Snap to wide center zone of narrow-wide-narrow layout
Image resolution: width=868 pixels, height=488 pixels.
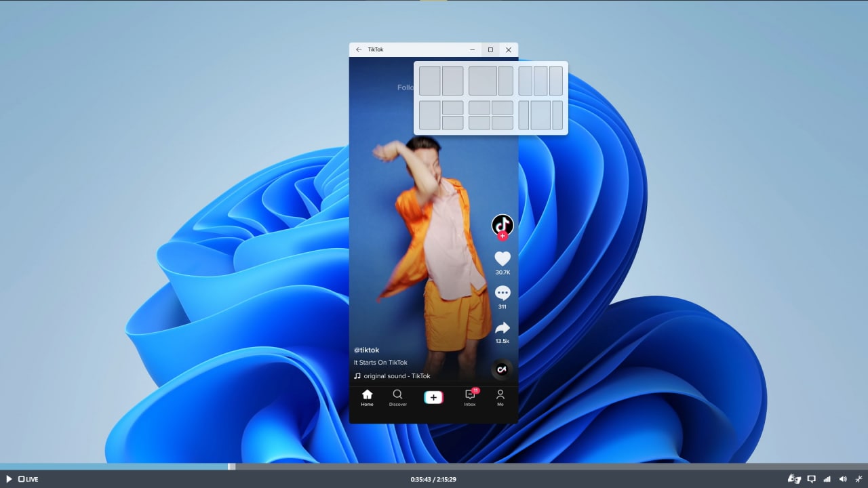pyautogui.click(x=540, y=115)
